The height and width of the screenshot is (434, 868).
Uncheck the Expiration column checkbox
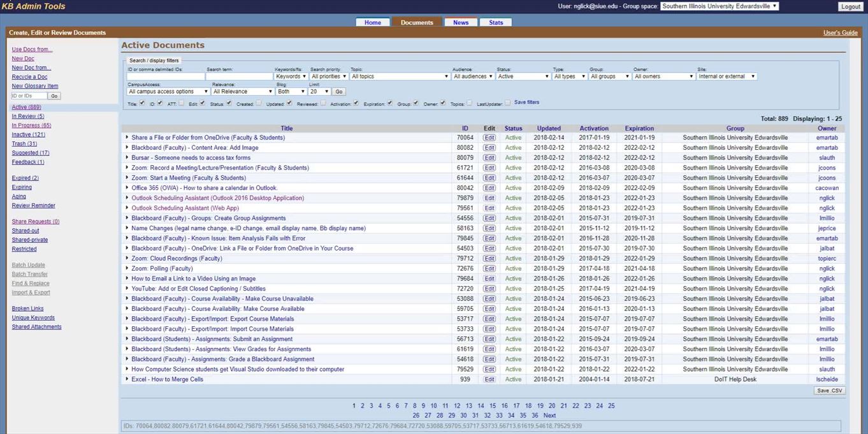click(389, 103)
